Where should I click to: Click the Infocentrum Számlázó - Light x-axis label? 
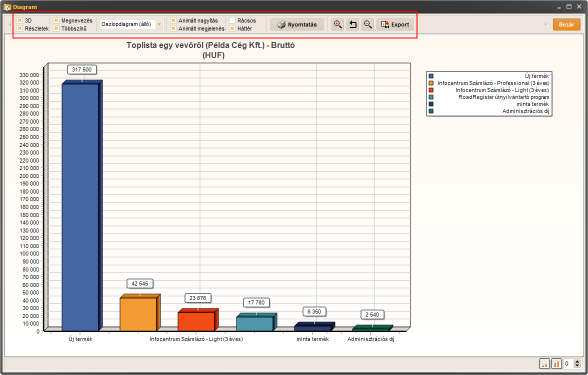click(x=196, y=339)
